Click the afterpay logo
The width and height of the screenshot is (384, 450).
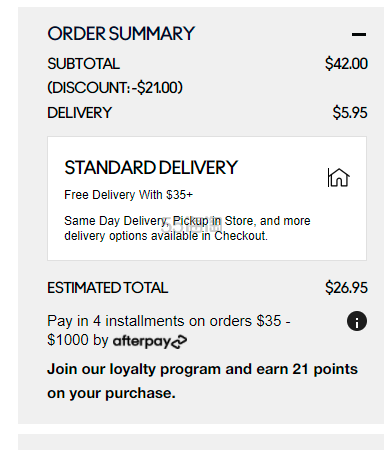[x=150, y=341]
